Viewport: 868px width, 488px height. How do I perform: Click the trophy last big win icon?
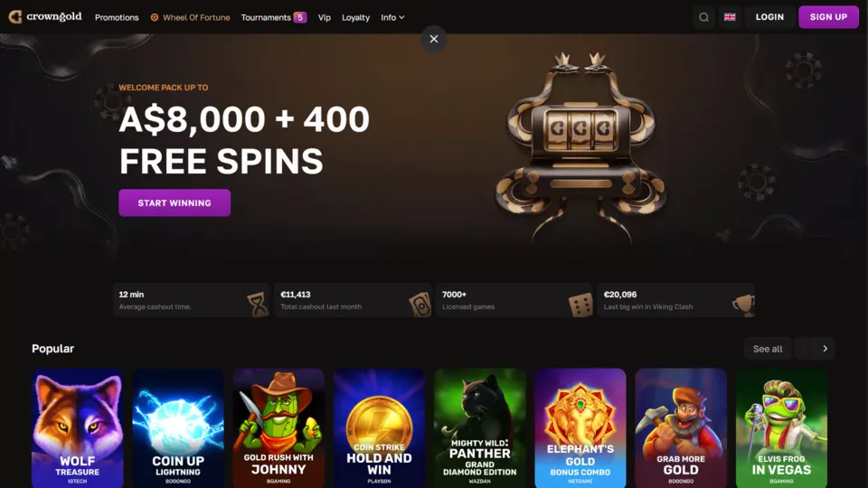tap(743, 304)
